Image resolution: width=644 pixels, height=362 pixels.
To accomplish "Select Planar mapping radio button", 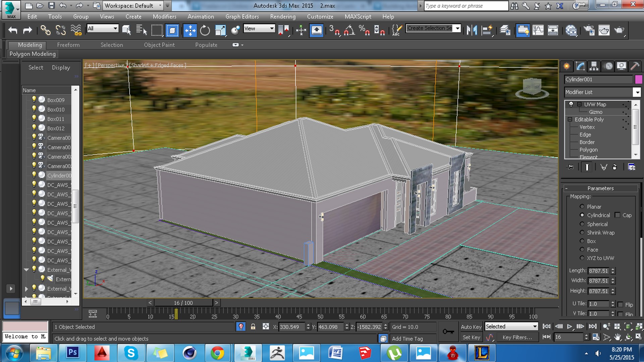I will point(582,207).
